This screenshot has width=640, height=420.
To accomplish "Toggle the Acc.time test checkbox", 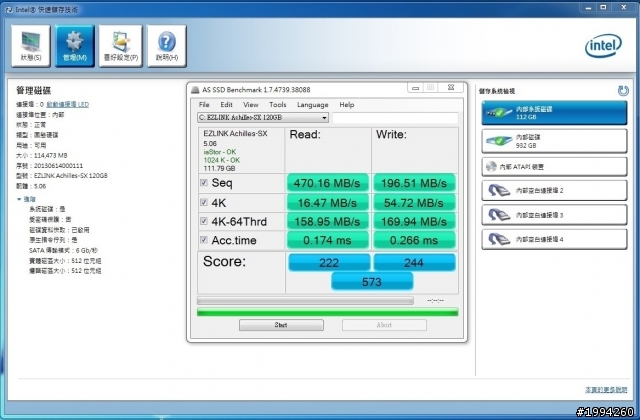I will 204,240.
